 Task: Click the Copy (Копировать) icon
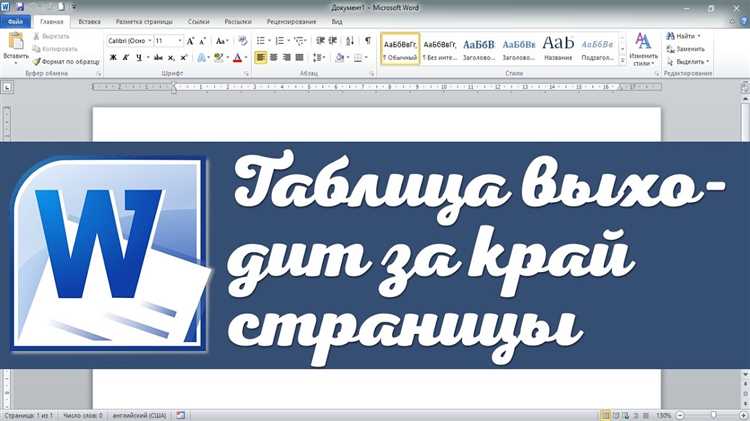pyautogui.click(x=36, y=49)
